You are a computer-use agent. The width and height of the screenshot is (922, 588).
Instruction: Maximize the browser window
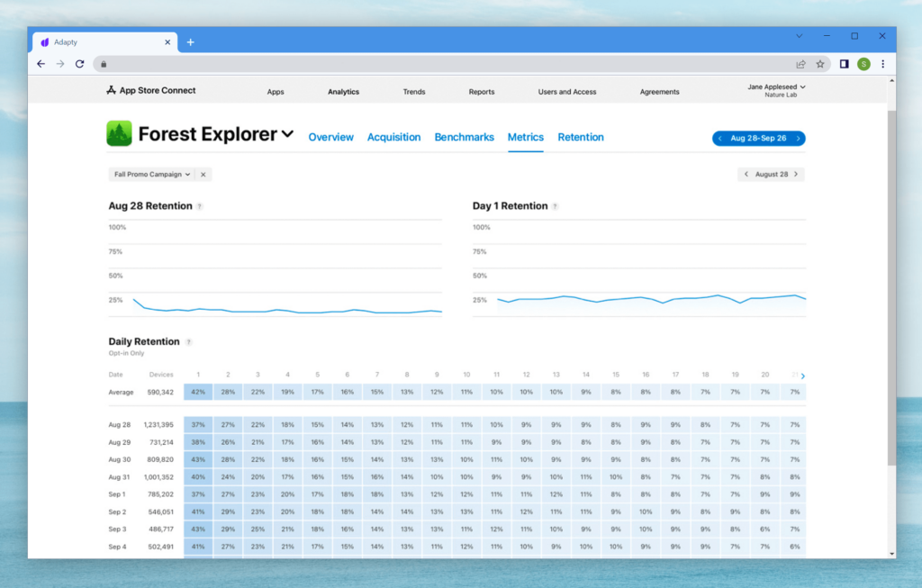854,36
